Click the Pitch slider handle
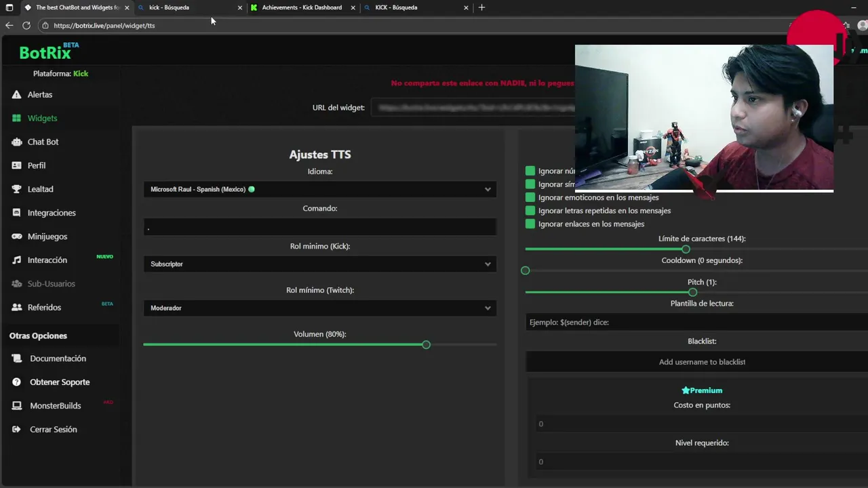 [692, 293]
